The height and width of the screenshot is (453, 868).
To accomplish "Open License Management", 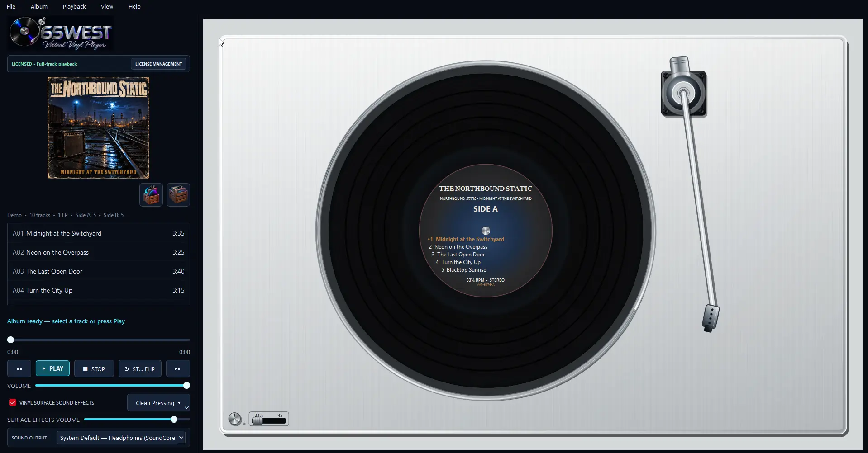I will pyautogui.click(x=158, y=64).
